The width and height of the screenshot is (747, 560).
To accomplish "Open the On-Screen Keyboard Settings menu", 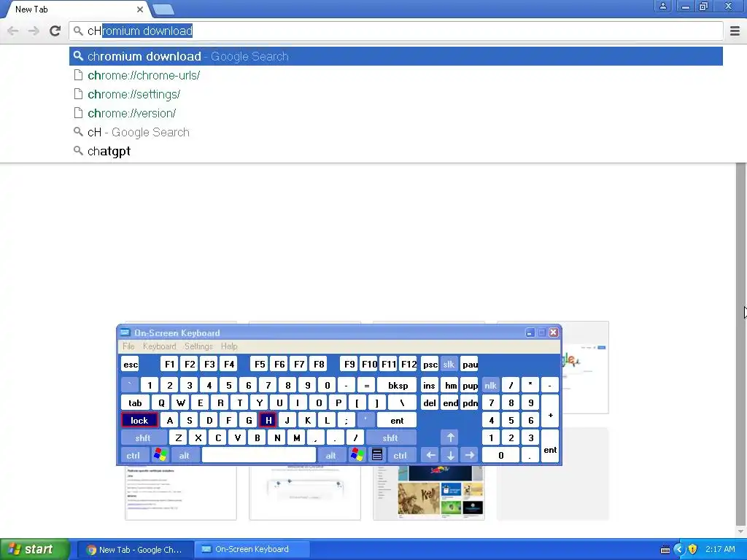I will coord(198,346).
